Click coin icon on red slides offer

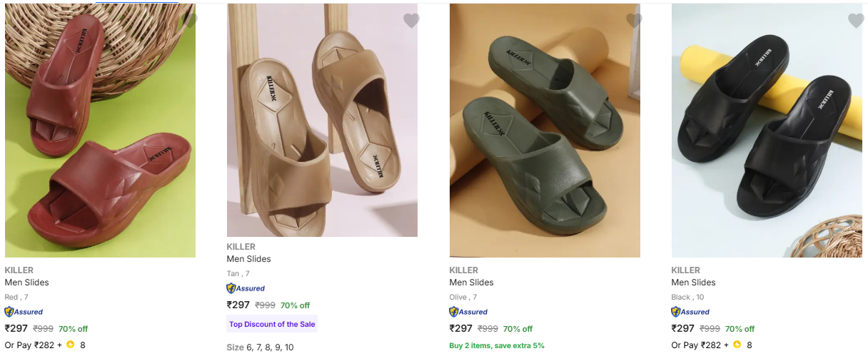71,345
